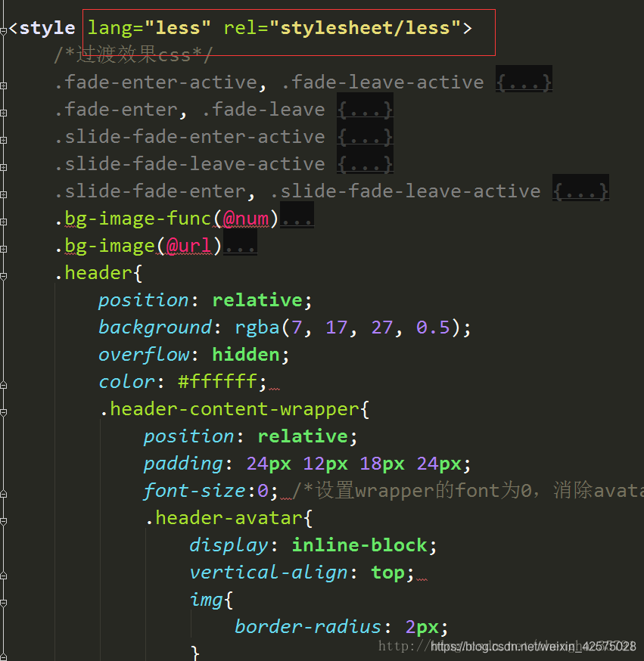Click the vertical-align property name
Viewport: 644px width, 661px height.
(268, 572)
